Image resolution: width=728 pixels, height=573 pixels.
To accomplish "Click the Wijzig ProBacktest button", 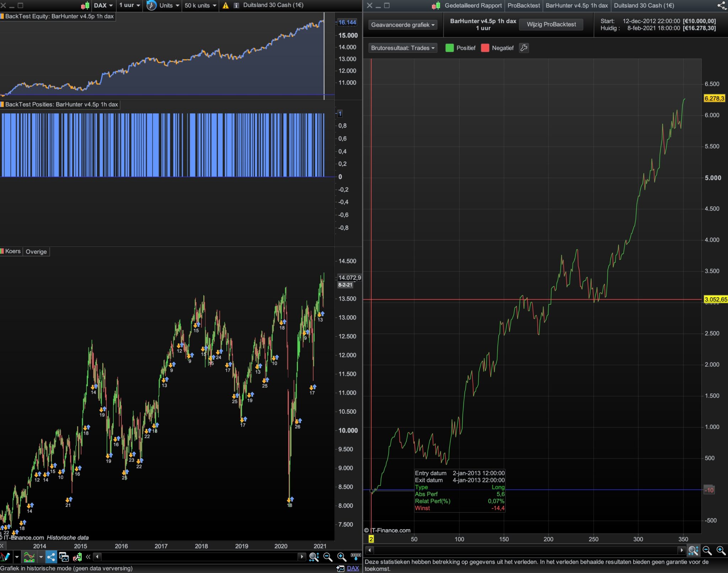I will tap(551, 25).
